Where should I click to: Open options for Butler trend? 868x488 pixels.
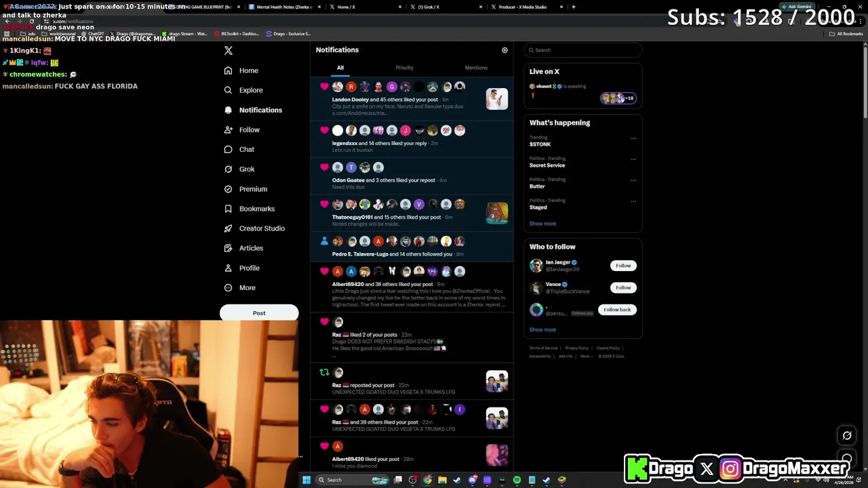coord(633,180)
